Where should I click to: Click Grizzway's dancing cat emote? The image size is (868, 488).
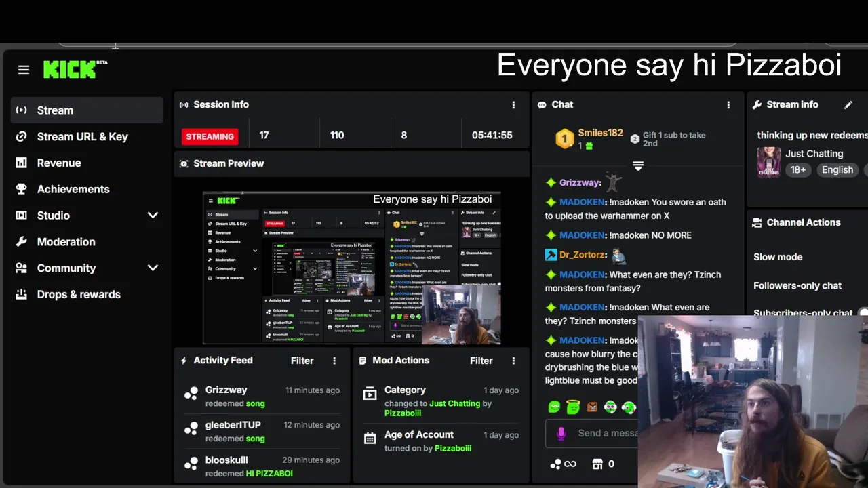click(x=613, y=181)
